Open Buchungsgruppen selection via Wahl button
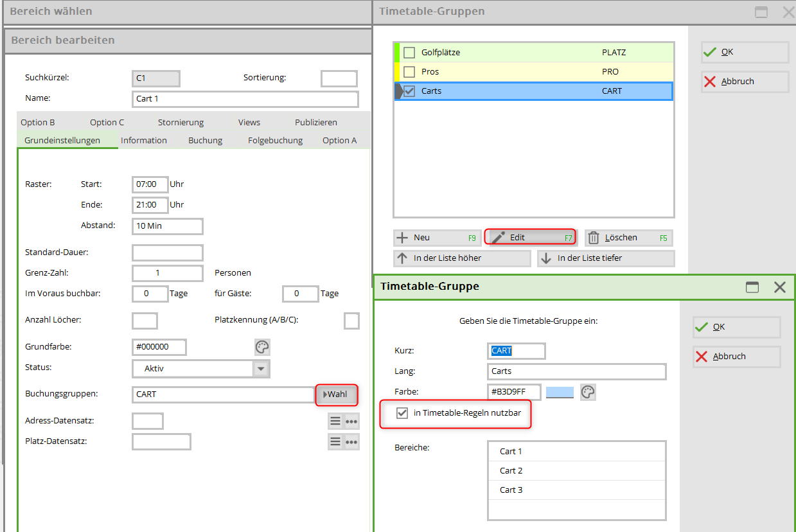 tap(337, 395)
